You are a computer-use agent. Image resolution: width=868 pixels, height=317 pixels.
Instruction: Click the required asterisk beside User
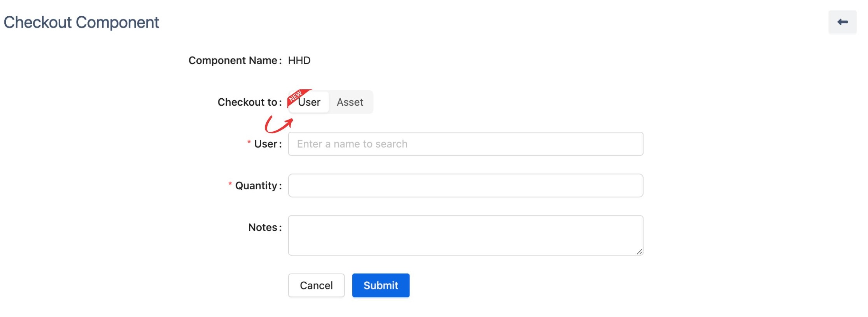tap(249, 143)
